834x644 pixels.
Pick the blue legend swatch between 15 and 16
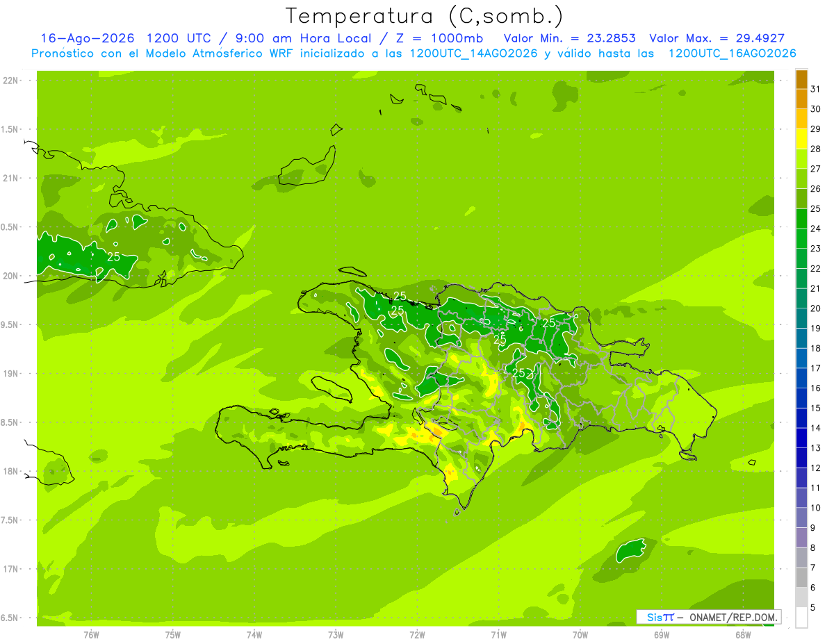click(801, 398)
